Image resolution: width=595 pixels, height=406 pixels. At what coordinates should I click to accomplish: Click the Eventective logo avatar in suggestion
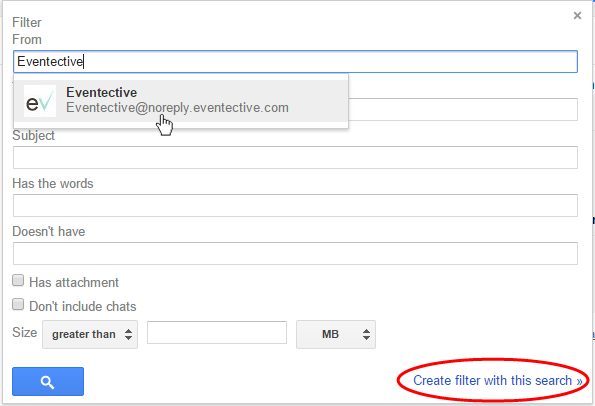point(40,101)
